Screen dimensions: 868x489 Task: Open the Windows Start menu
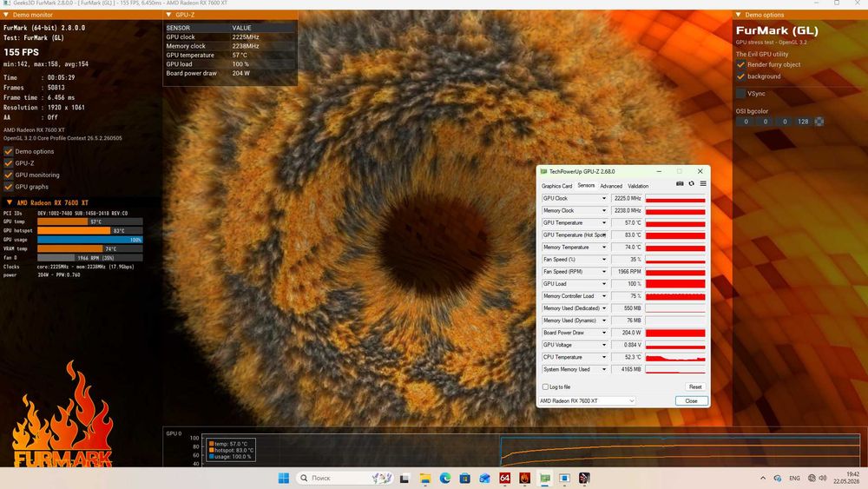click(284, 478)
